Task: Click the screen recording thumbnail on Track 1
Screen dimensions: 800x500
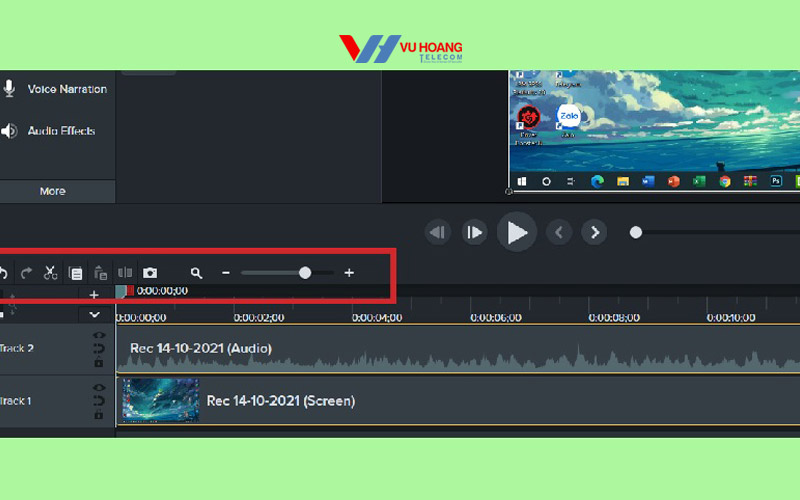Action: [x=161, y=400]
